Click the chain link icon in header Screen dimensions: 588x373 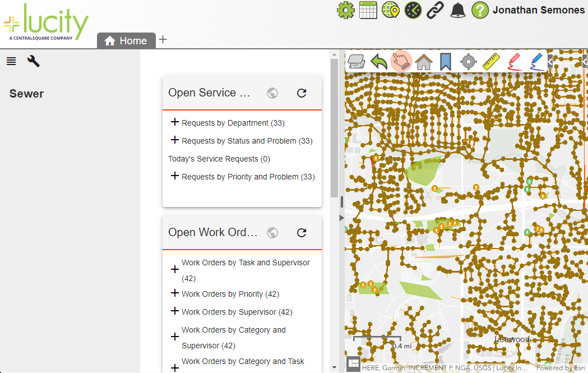(x=436, y=10)
